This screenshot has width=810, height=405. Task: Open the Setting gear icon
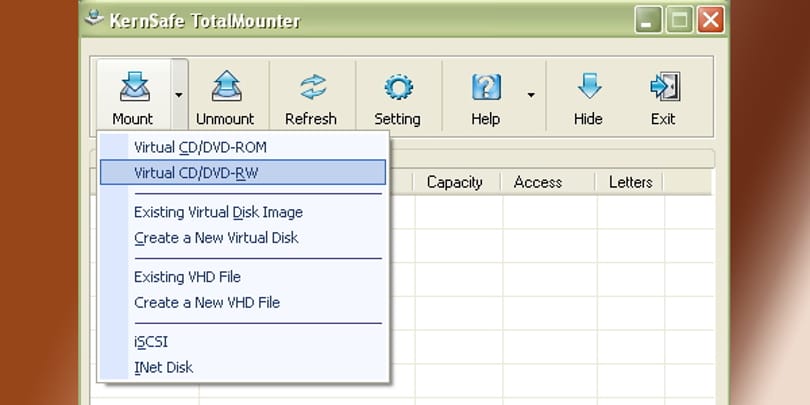(398, 87)
